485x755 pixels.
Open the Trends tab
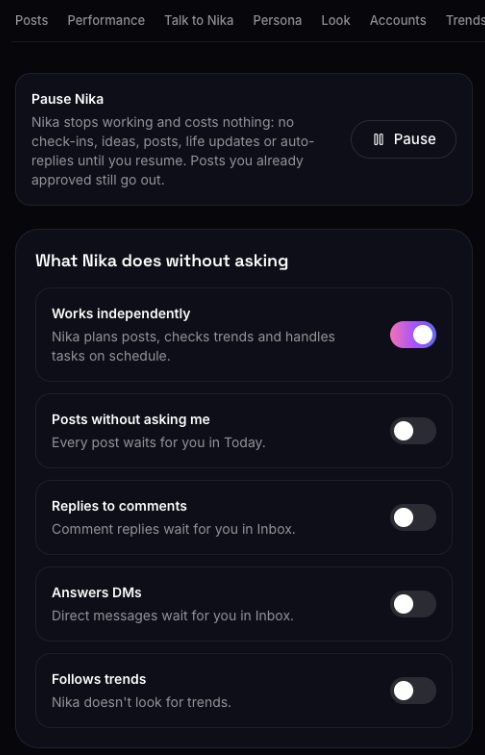click(465, 20)
